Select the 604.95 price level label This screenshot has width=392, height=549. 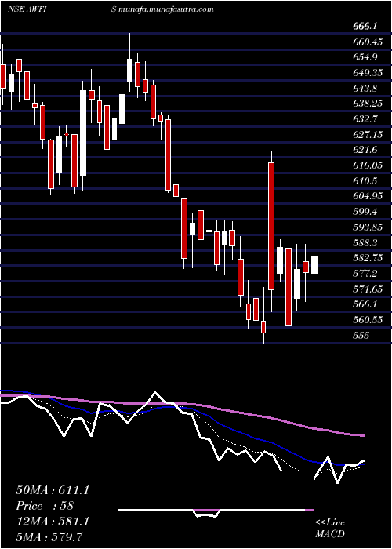[368, 196]
